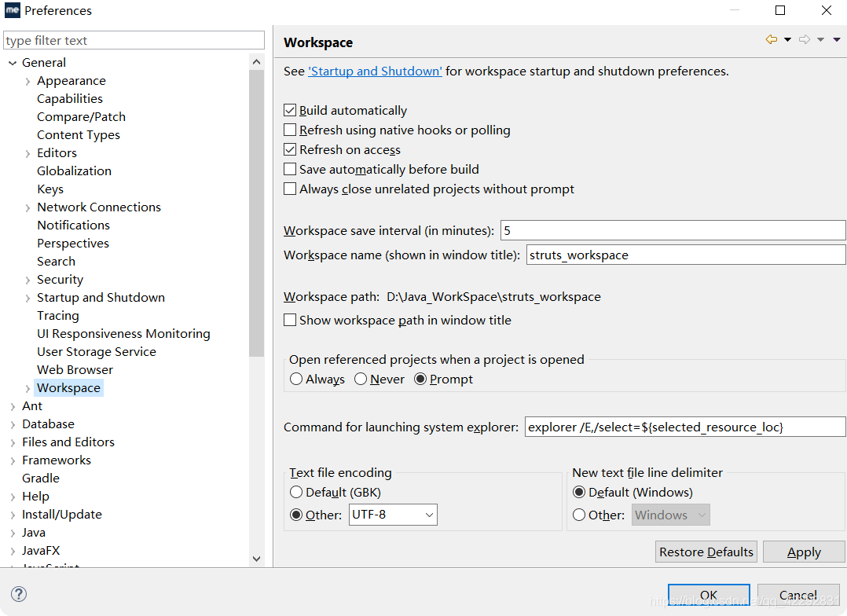
Task: Select Database in the tree
Action: 48,423
